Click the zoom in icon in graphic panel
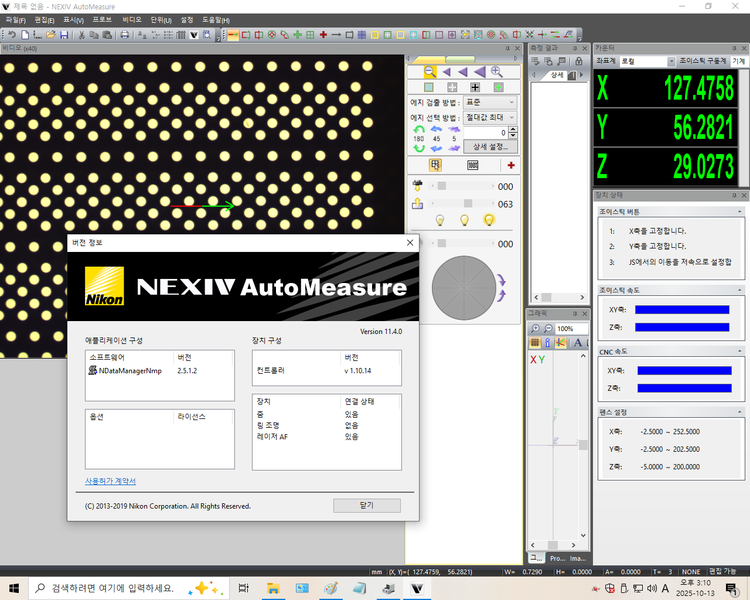The image size is (750, 600). tap(535, 329)
